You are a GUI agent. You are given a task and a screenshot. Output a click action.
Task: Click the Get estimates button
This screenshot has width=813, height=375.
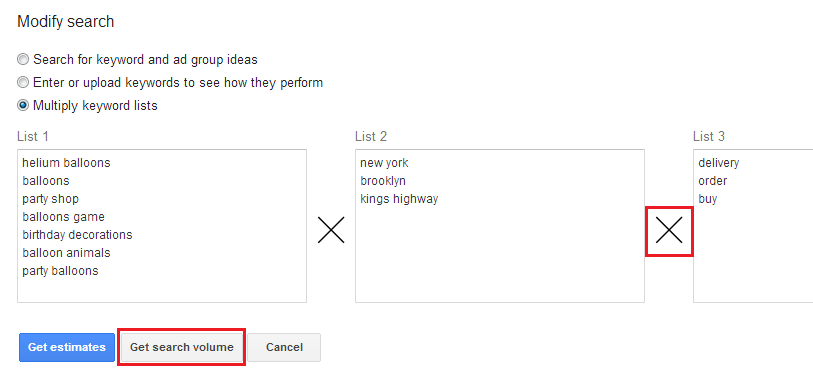(x=67, y=347)
